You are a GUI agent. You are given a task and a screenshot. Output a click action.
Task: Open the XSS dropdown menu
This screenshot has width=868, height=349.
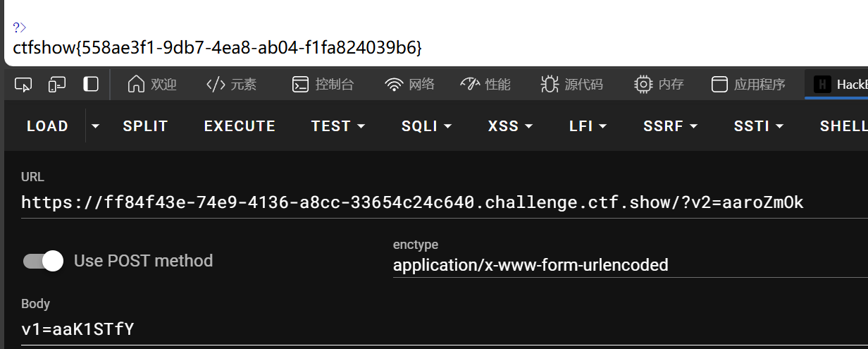[511, 126]
